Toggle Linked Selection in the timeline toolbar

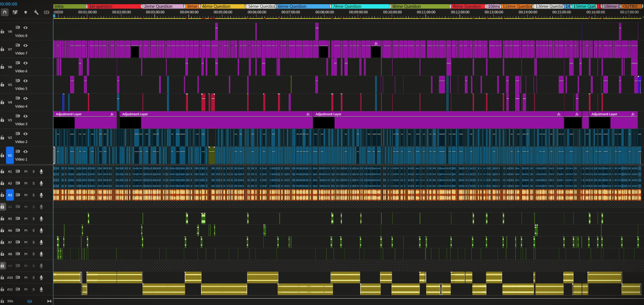pos(14,11)
